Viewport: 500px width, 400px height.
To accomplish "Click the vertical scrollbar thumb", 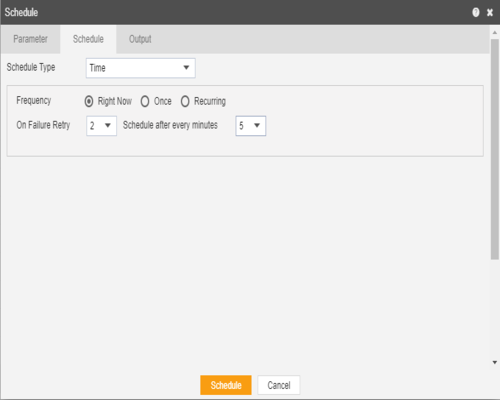I will tap(495, 149).
